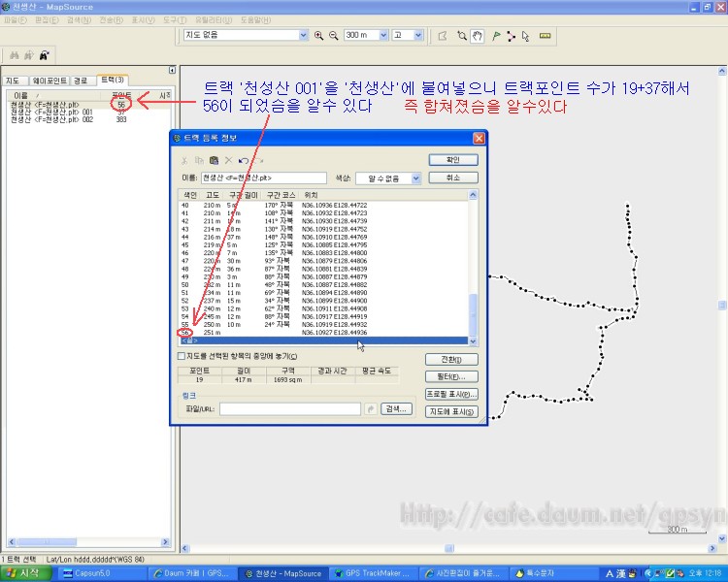This screenshot has width=728, height=582.
Task: Click Undo icon in track dialog
Action: tap(244, 161)
